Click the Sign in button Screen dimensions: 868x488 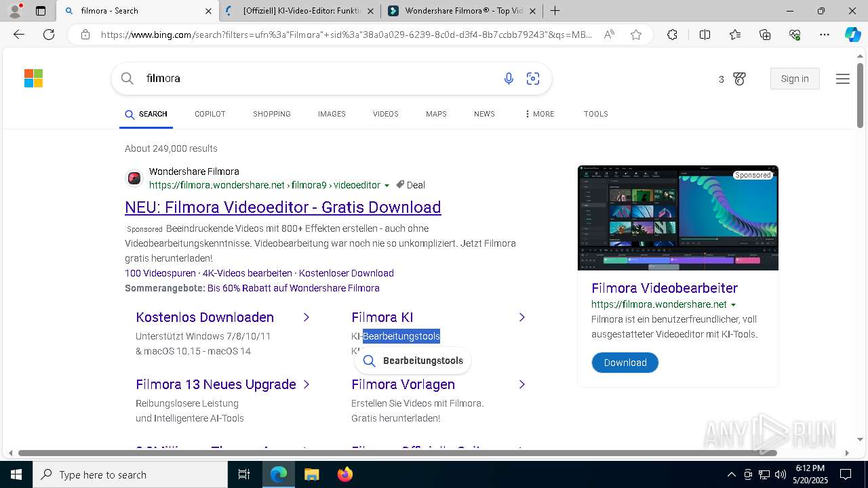795,79
